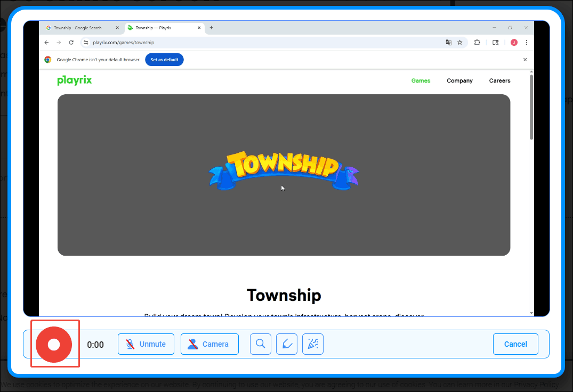Activate the confetti effect tool
573x392 pixels.
coord(313,344)
